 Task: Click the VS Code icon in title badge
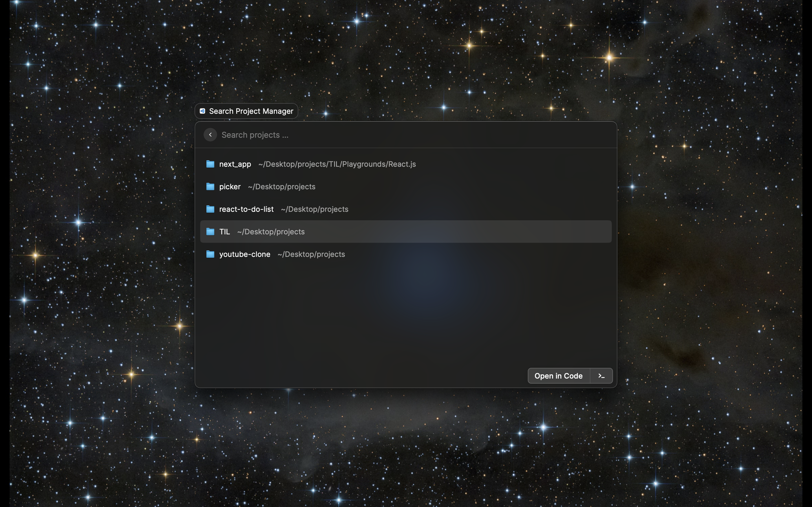[x=202, y=111]
